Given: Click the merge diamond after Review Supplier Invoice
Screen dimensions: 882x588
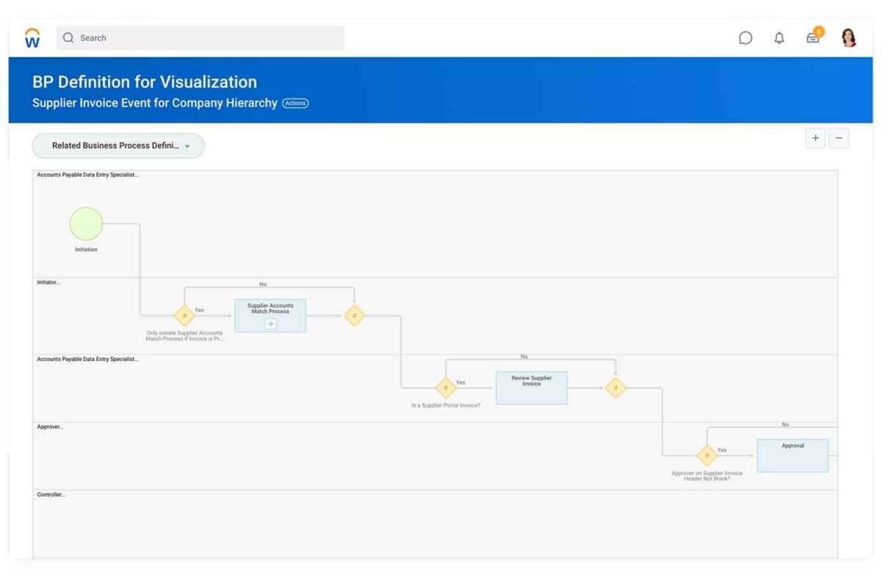Looking at the screenshot, I should [615, 388].
